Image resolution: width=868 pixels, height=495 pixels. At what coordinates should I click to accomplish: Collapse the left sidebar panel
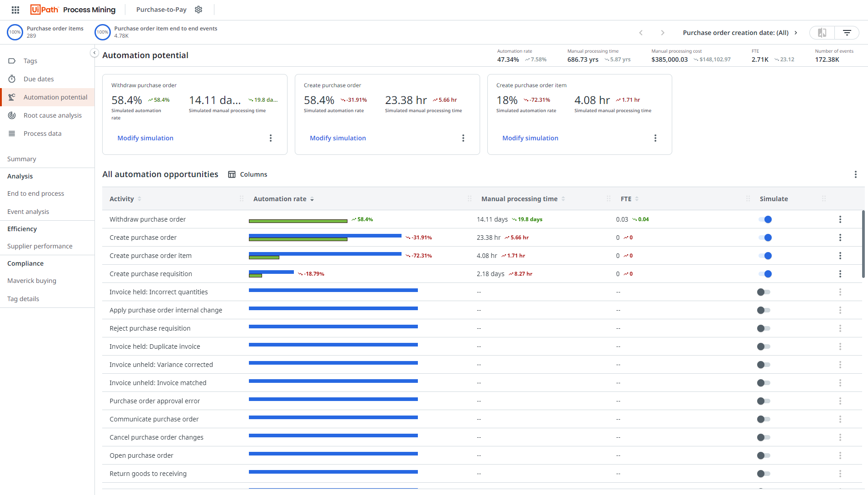point(94,53)
